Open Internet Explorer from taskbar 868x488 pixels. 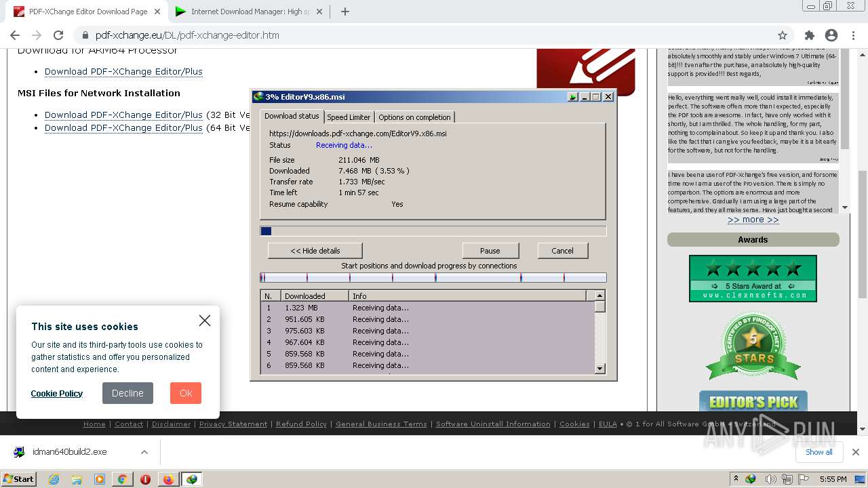click(x=54, y=479)
